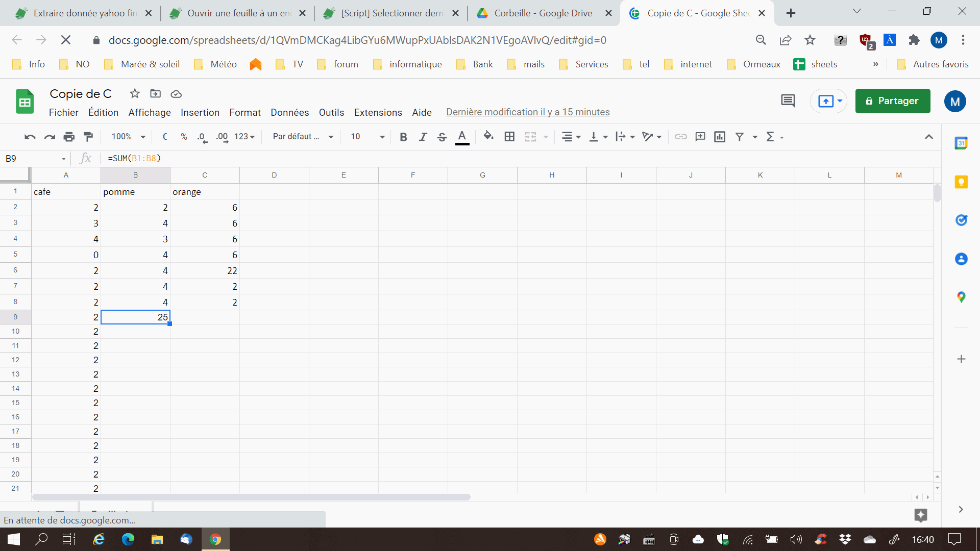Viewport: 980px width, 551px height.
Task: Insert a chart via toolbar icon
Action: (720, 137)
